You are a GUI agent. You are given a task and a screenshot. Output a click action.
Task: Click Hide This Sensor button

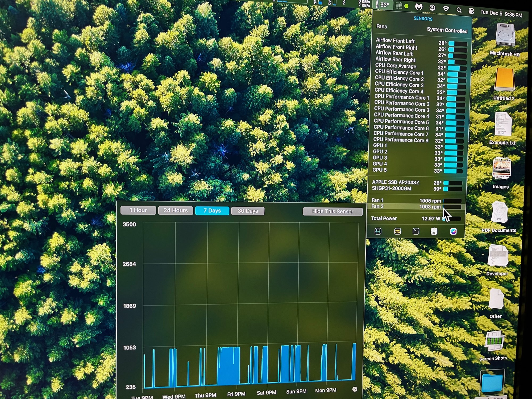coord(332,211)
